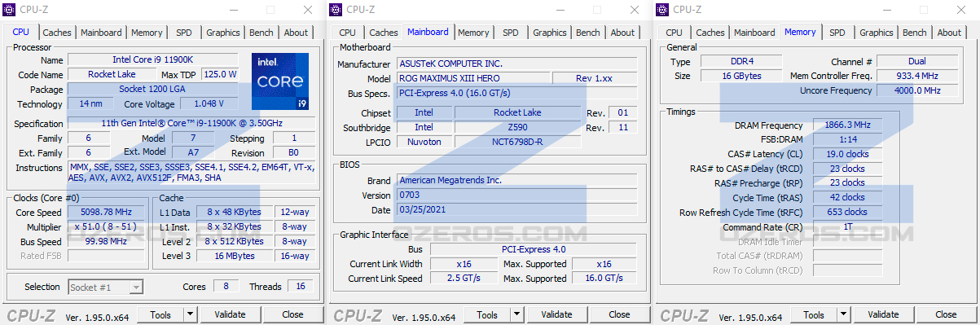Switch to the Mainboard tab in the CPU window

pos(101,33)
